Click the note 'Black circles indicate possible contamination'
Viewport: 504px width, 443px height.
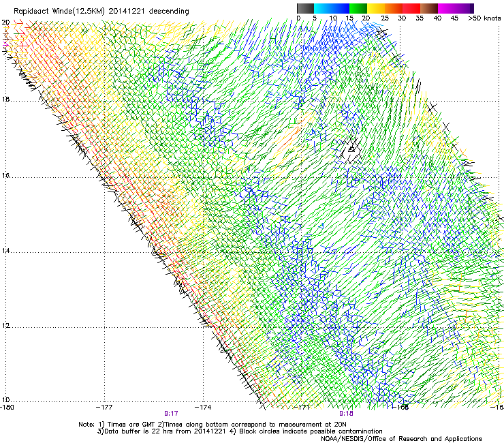coord(311,431)
